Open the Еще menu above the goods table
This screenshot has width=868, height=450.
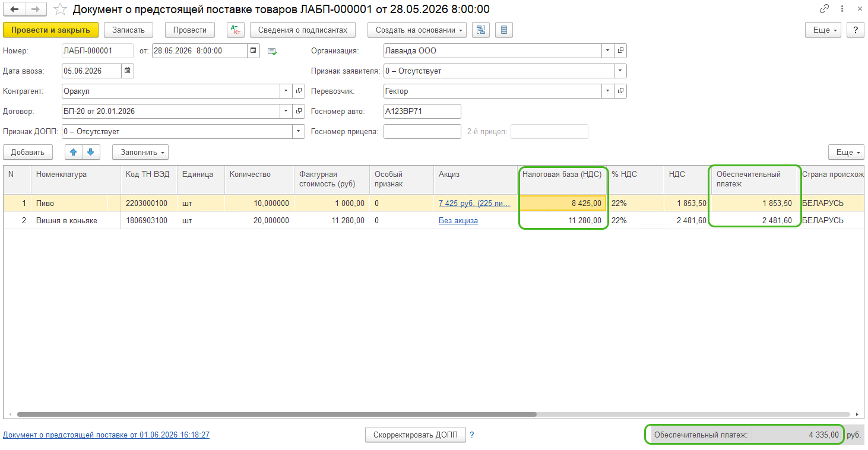(x=847, y=153)
